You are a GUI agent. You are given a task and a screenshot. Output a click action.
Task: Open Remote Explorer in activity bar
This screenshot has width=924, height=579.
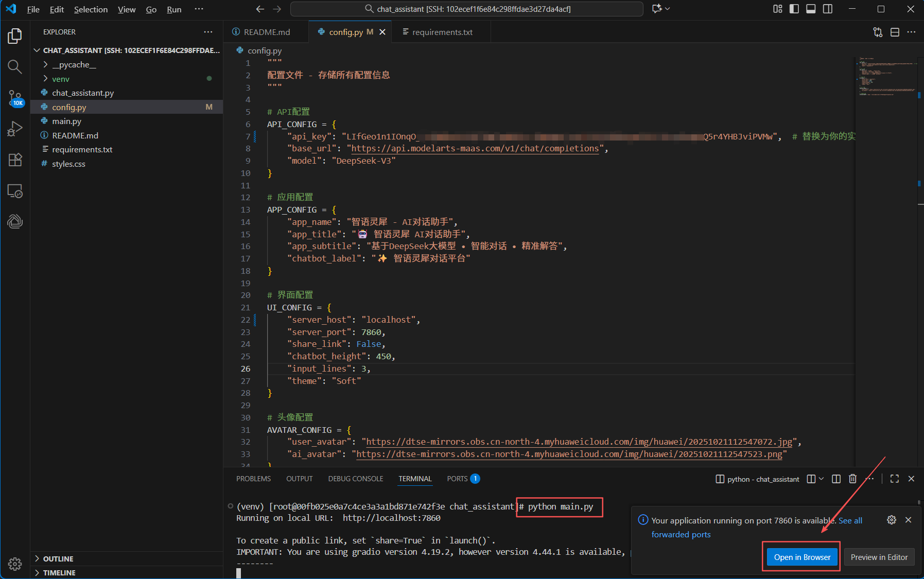[15, 191]
